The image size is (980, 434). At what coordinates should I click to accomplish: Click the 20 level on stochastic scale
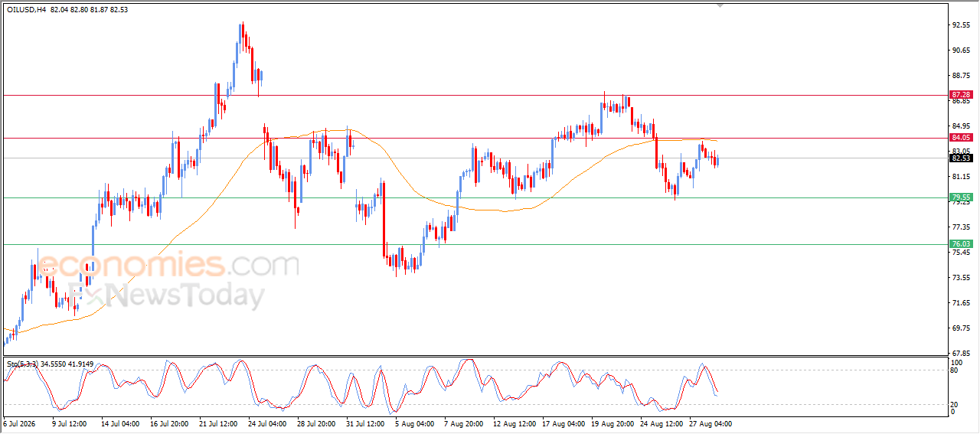click(x=954, y=404)
